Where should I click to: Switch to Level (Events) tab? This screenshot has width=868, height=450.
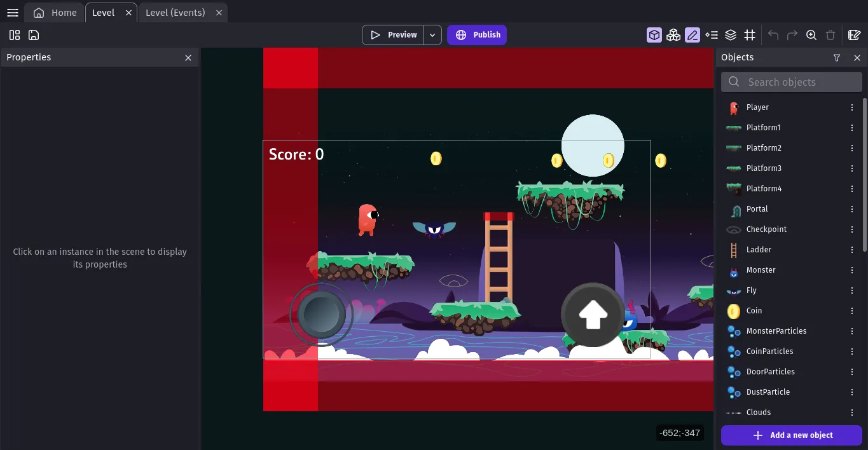click(x=176, y=13)
